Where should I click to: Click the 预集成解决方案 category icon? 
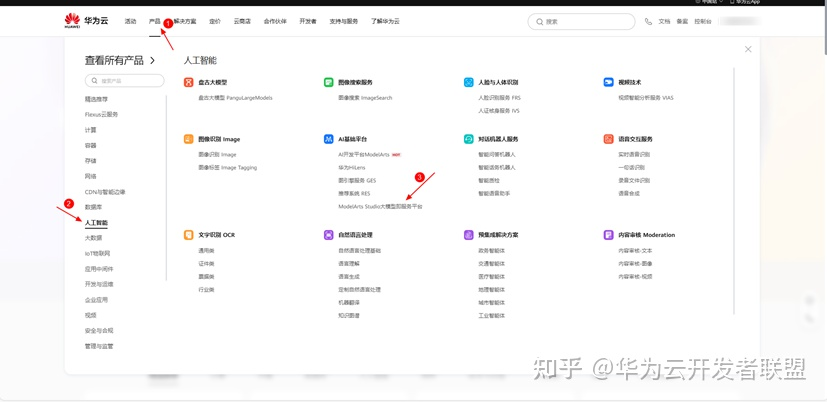tap(469, 235)
